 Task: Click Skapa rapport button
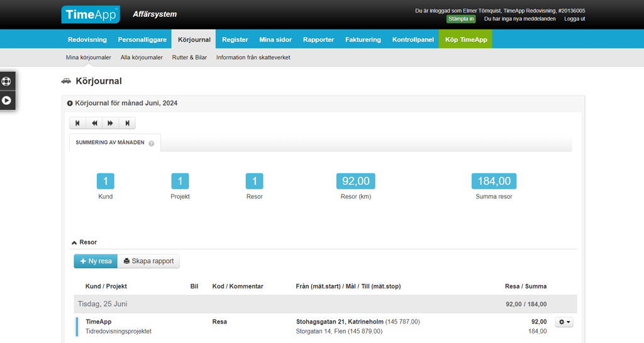click(x=148, y=261)
